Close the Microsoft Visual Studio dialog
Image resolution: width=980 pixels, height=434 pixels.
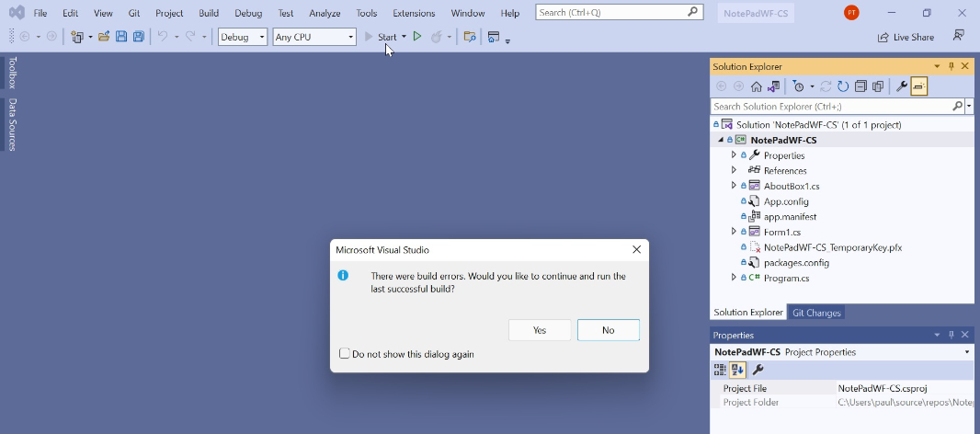click(636, 249)
